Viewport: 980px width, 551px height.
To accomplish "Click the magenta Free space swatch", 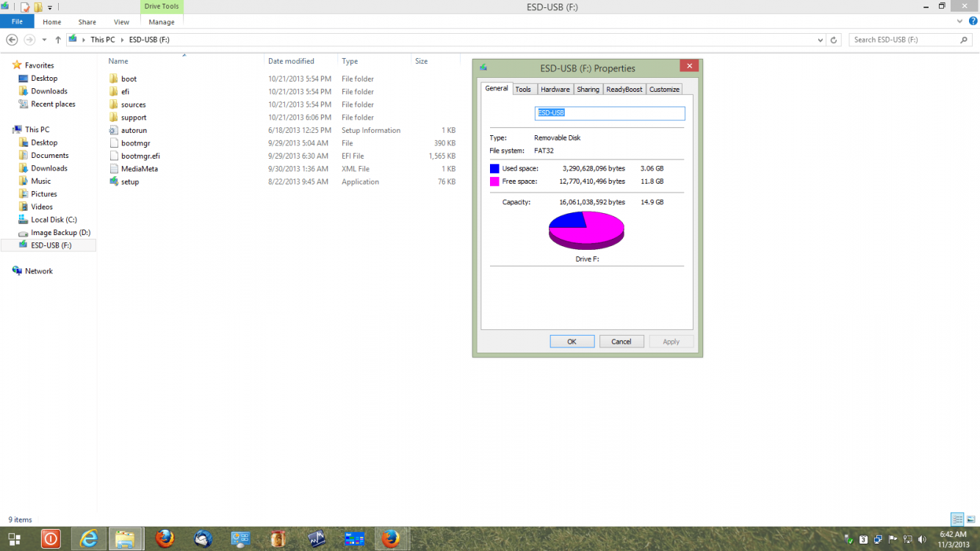I will pyautogui.click(x=494, y=181).
